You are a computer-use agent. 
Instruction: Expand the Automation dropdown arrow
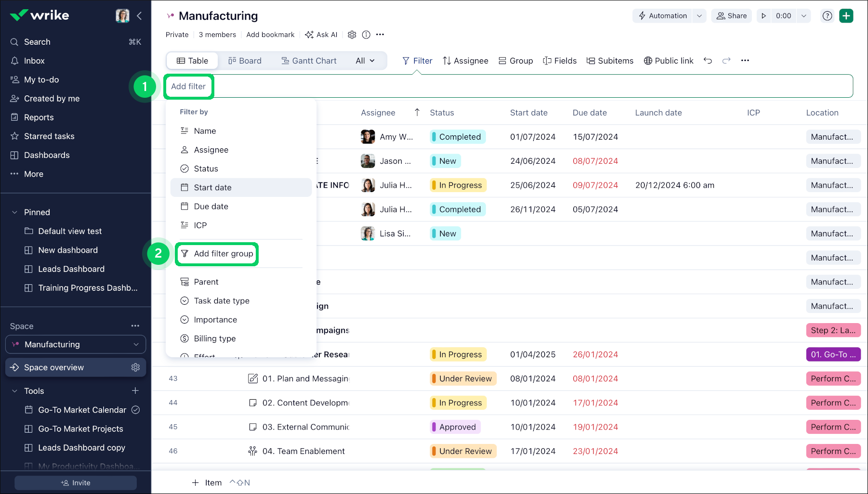point(699,16)
